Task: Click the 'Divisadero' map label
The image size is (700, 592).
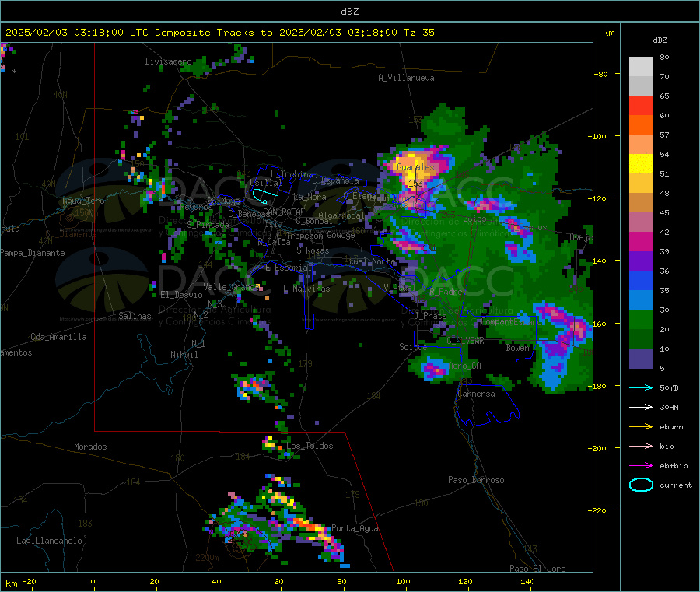Action: [x=168, y=61]
